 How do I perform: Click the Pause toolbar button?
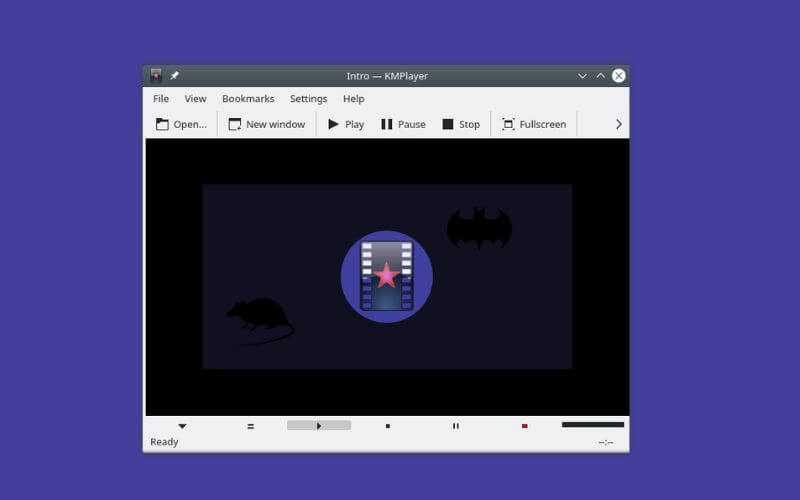pyautogui.click(x=402, y=124)
